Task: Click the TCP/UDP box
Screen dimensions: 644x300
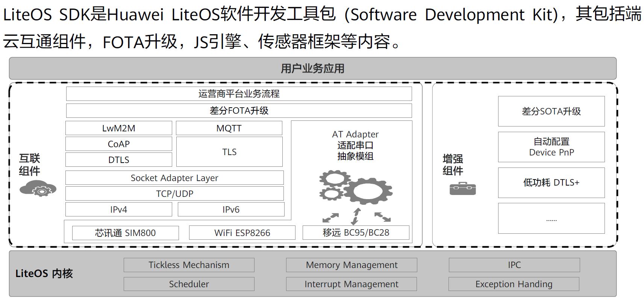Action: click(x=174, y=193)
